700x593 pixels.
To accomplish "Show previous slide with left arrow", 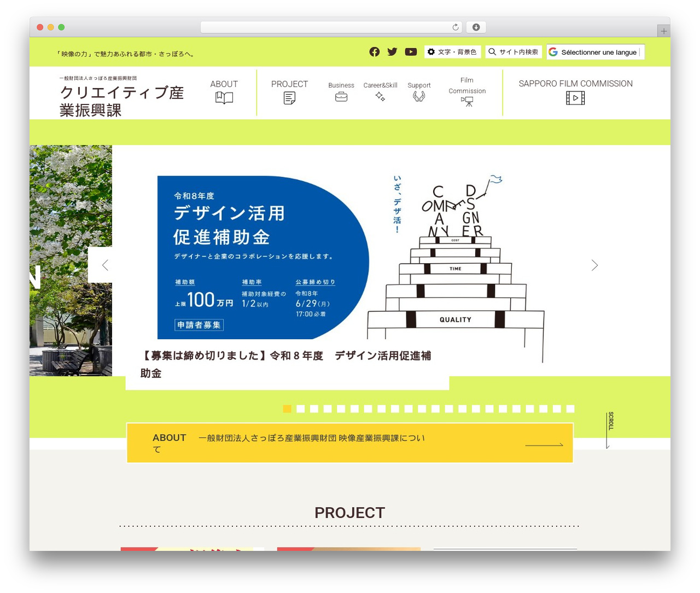I will click(104, 265).
